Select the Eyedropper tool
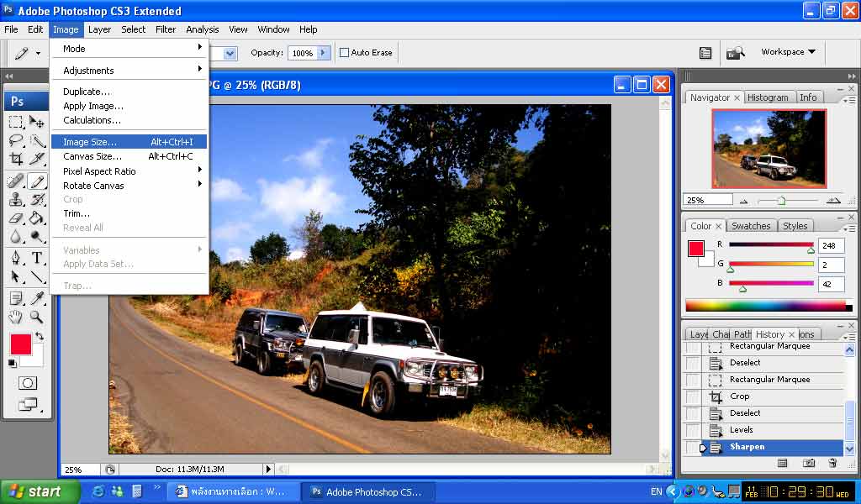This screenshot has width=861, height=504. (x=37, y=298)
